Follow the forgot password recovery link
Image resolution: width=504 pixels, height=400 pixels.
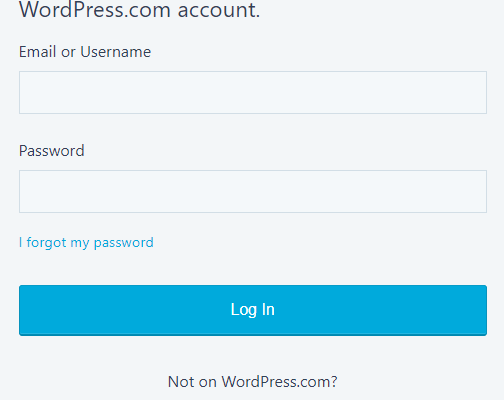[x=86, y=243]
